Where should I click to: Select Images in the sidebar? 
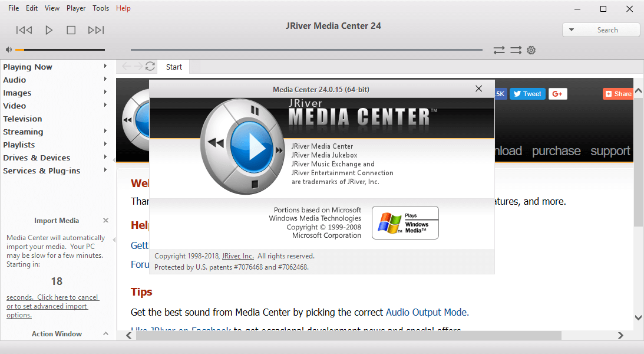[x=17, y=93]
